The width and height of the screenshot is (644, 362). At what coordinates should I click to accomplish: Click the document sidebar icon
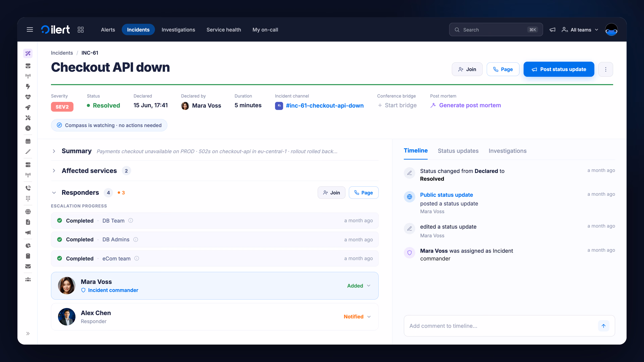(x=28, y=222)
